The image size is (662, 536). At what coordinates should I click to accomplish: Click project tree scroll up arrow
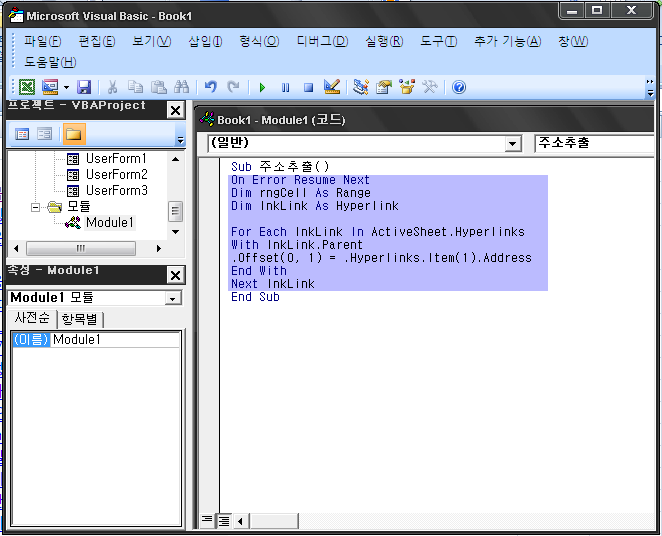click(x=176, y=159)
